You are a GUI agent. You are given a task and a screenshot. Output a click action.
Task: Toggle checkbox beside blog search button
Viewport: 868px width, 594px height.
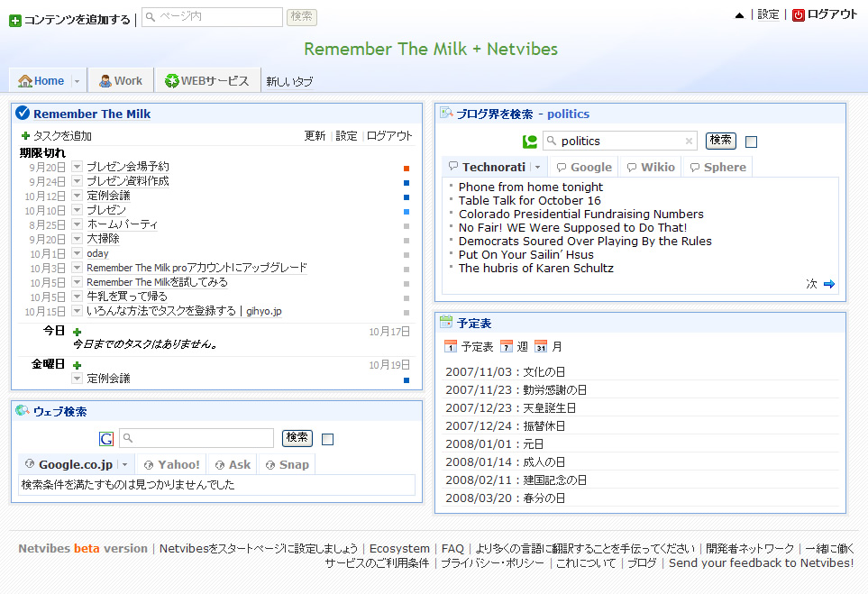pyautogui.click(x=751, y=142)
